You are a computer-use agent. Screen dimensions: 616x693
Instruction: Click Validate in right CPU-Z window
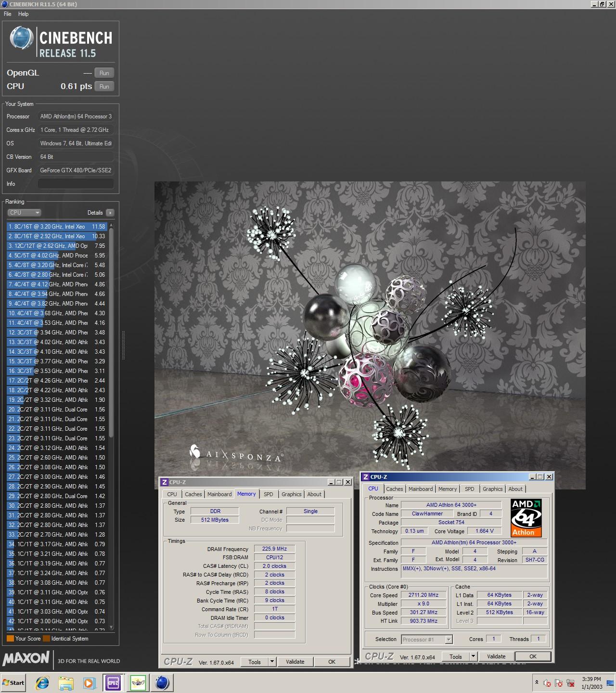(x=496, y=656)
